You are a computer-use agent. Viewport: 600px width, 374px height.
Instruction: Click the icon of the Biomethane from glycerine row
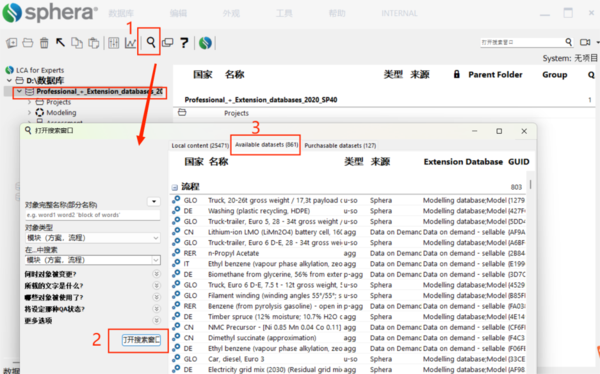(x=176, y=274)
